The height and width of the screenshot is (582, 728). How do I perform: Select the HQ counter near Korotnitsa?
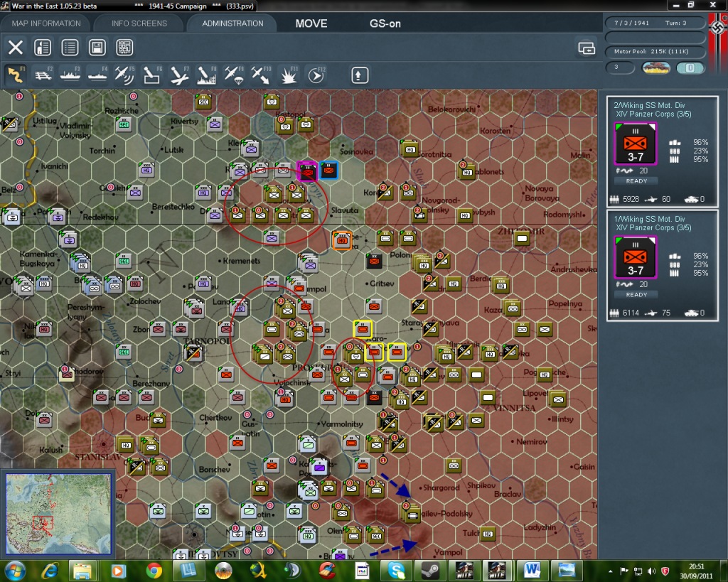[410, 149]
